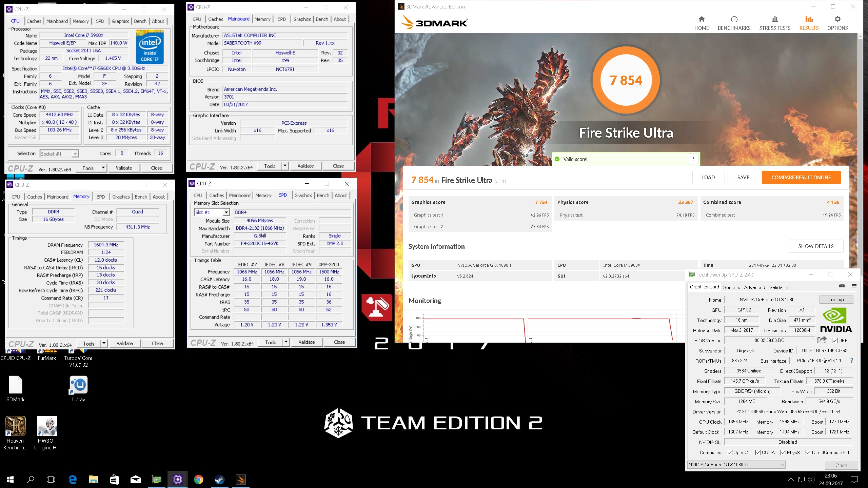Toggle PhysX checkbox in GPU-Z

pos(783,452)
